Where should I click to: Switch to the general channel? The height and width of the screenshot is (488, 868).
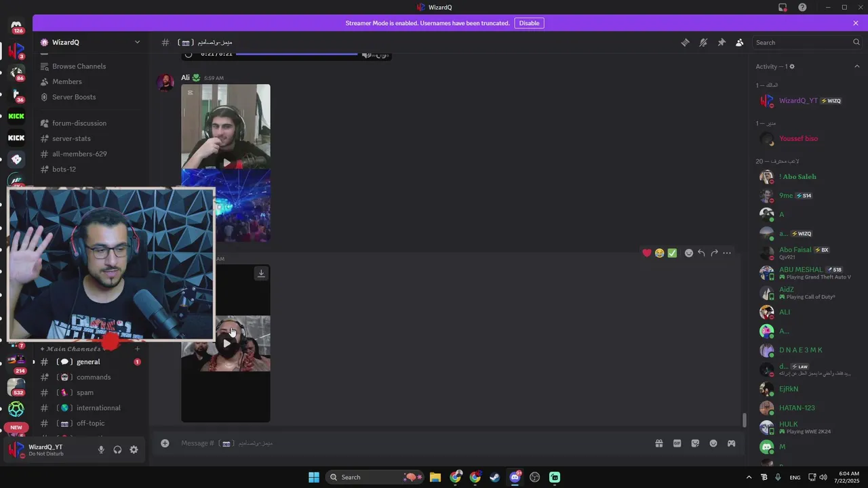point(88,362)
